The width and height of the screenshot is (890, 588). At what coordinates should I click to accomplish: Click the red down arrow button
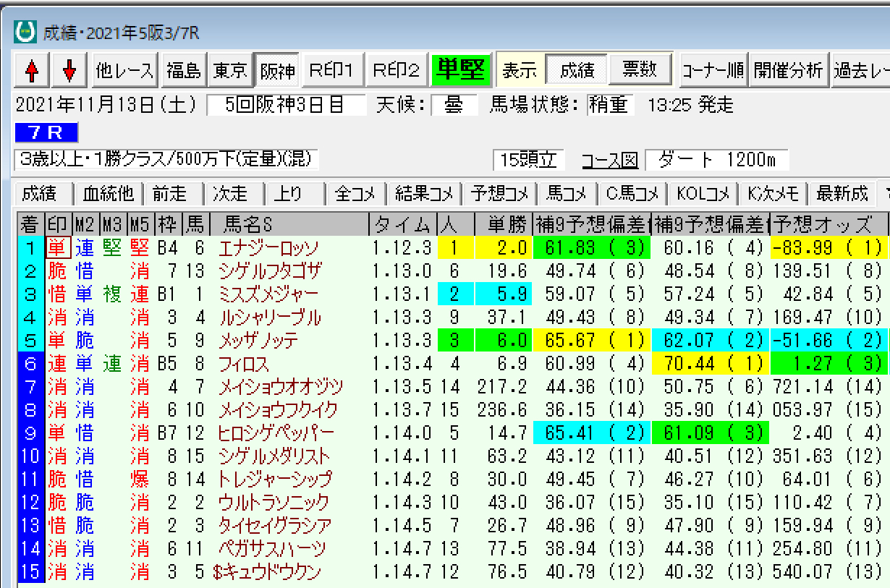click(69, 70)
